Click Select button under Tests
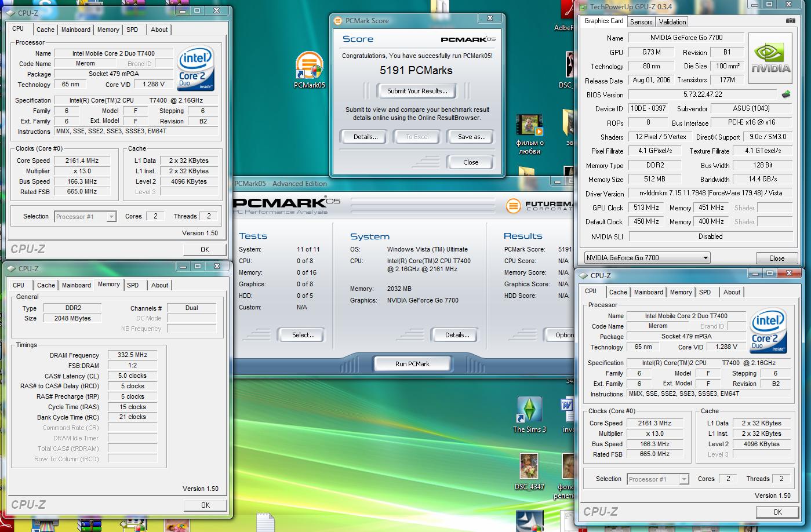This screenshot has height=532, width=811. point(303,335)
